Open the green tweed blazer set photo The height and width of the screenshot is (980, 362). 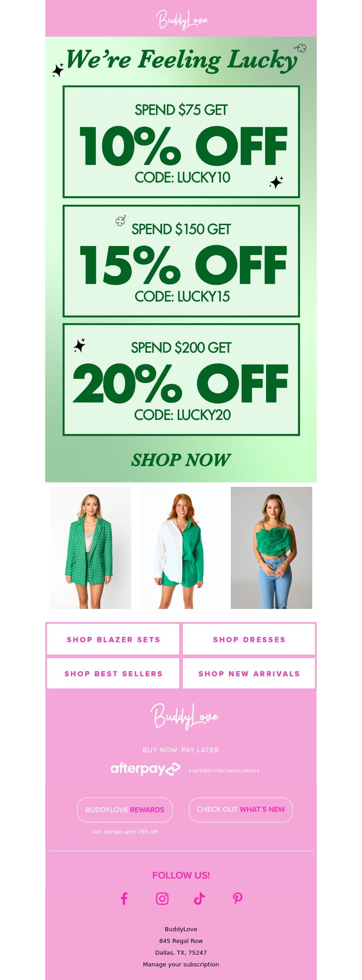pyautogui.click(x=90, y=548)
